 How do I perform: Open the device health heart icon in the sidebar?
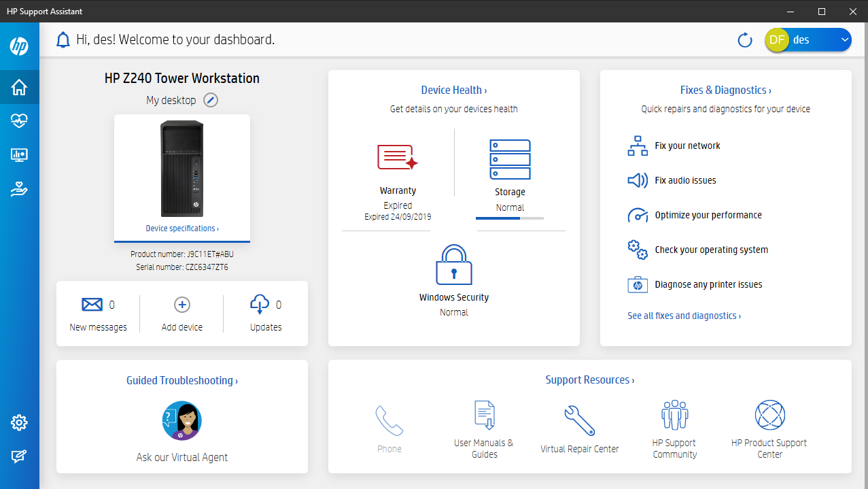[x=19, y=121]
